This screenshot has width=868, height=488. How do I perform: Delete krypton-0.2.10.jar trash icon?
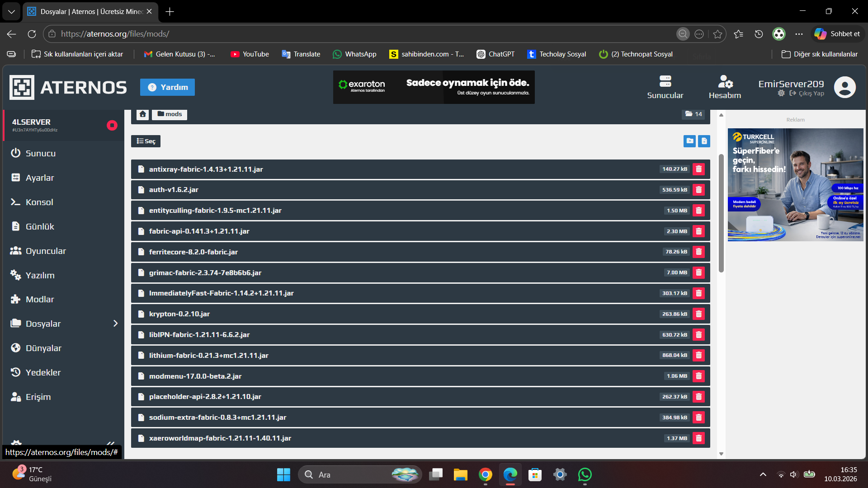click(698, 314)
